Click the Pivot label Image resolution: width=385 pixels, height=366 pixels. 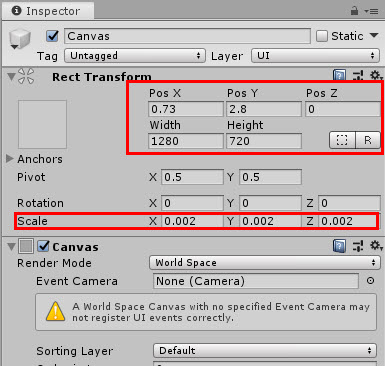(31, 177)
